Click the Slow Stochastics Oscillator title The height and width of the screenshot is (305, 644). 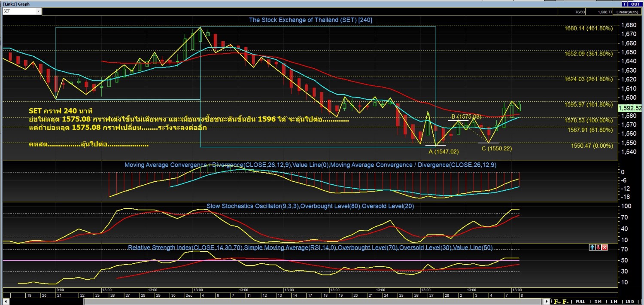pos(310,206)
